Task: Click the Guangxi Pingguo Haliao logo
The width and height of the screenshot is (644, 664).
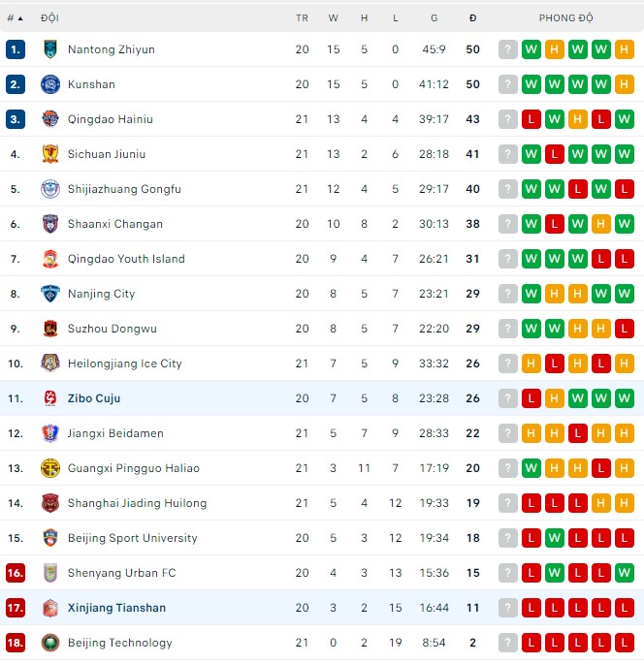Action: click(50, 468)
